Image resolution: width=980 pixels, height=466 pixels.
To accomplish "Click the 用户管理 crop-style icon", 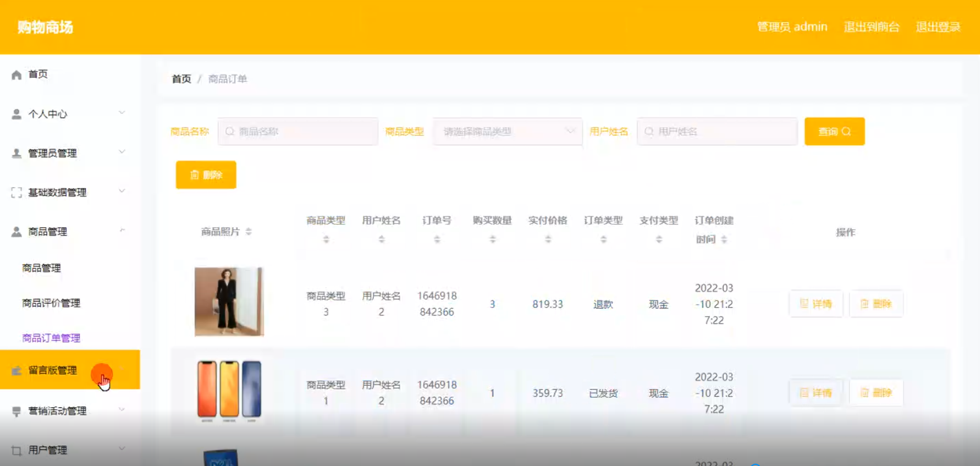I will [x=17, y=450].
